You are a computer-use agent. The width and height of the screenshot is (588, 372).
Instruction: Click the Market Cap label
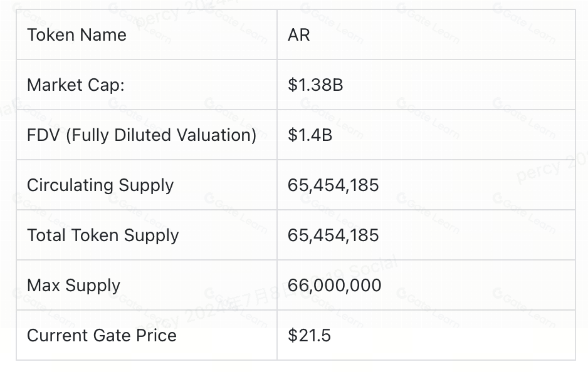(76, 85)
